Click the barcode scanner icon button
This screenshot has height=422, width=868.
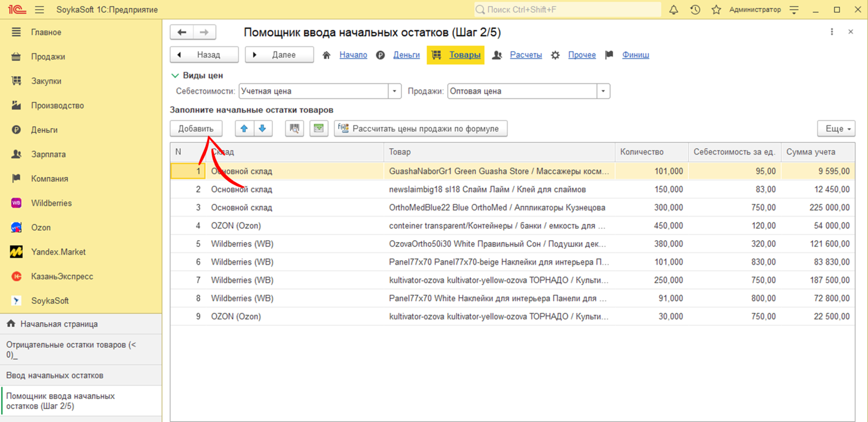tap(295, 129)
